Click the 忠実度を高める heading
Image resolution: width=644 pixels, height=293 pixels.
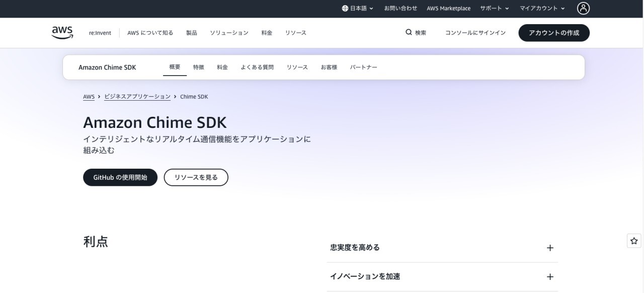(355, 248)
